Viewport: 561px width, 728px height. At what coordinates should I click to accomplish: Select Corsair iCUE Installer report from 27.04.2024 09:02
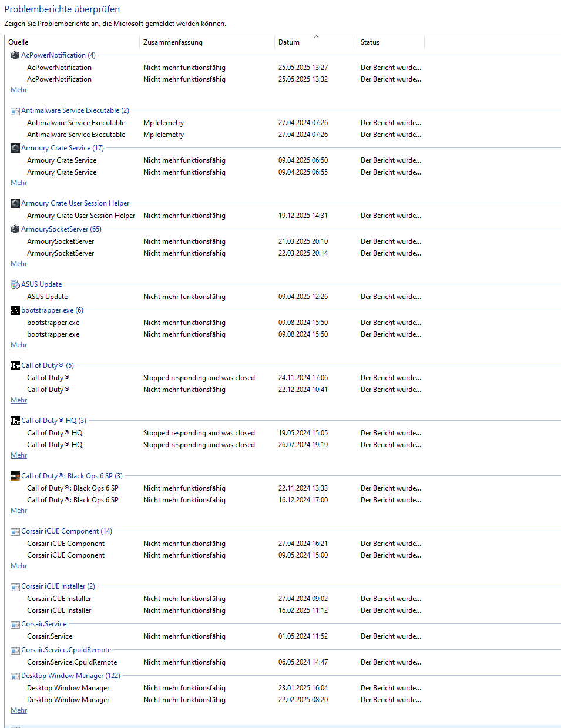(x=224, y=599)
